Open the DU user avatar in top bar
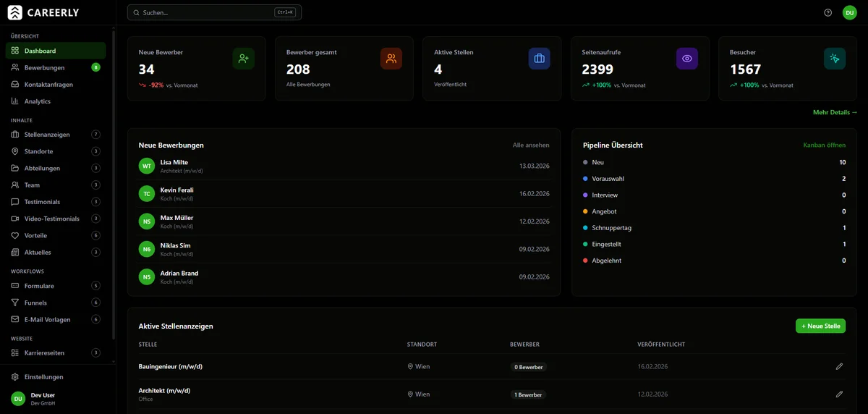868x414 pixels. pos(850,12)
